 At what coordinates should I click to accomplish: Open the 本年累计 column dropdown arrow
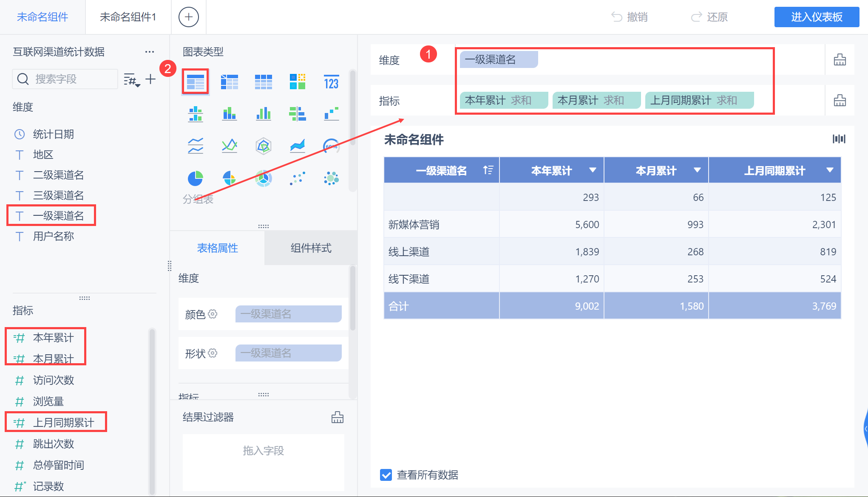pos(593,170)
